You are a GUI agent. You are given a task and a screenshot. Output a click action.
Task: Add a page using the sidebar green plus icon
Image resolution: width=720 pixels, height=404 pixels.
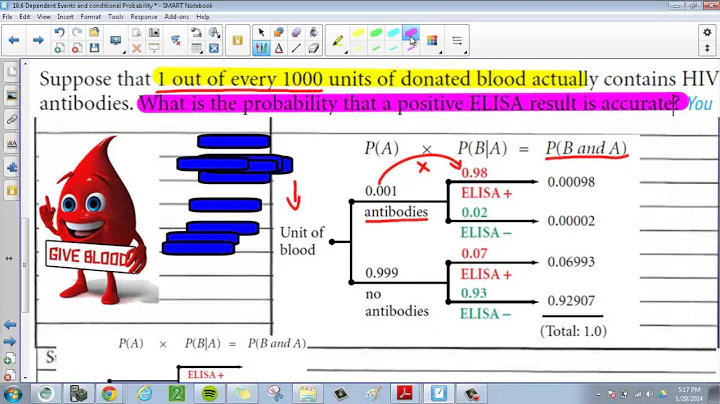point(10,359)
